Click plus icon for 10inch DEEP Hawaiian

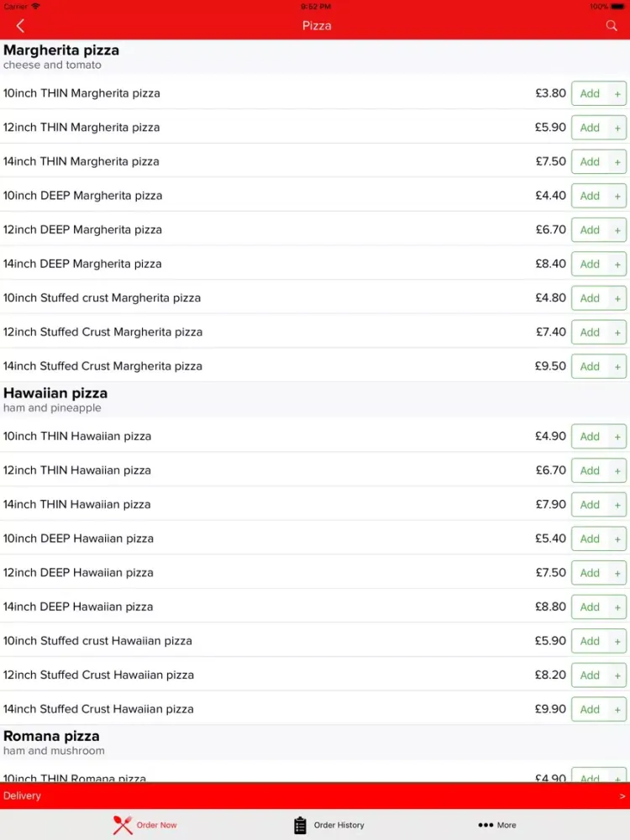coord(617,539)
